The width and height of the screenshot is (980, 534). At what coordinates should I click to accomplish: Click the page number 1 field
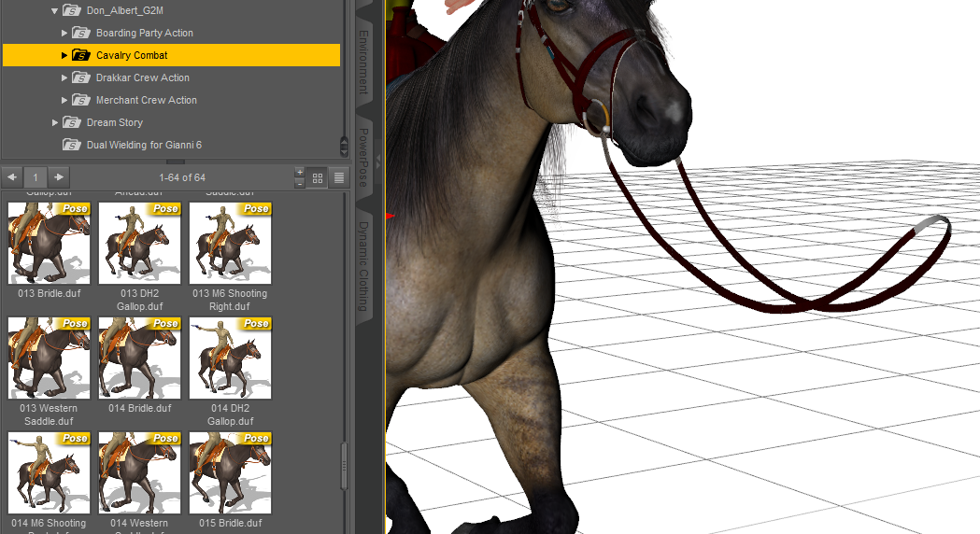click(x=36, y=177)
